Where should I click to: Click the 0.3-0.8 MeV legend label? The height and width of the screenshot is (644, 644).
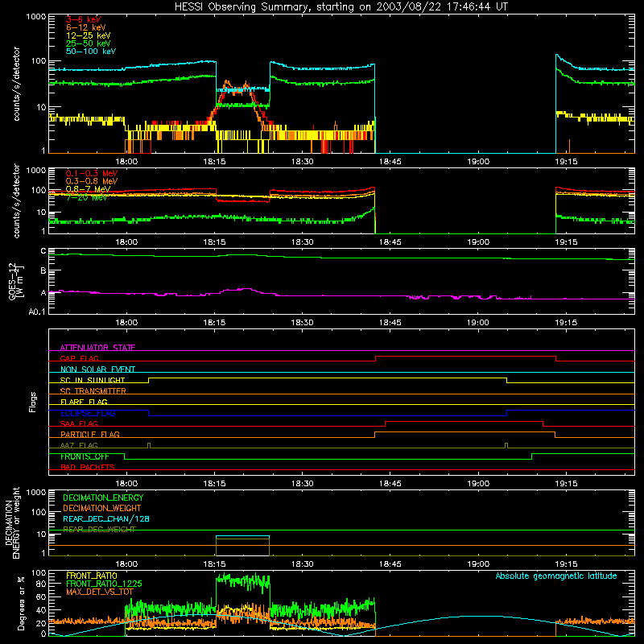(92, 181)
